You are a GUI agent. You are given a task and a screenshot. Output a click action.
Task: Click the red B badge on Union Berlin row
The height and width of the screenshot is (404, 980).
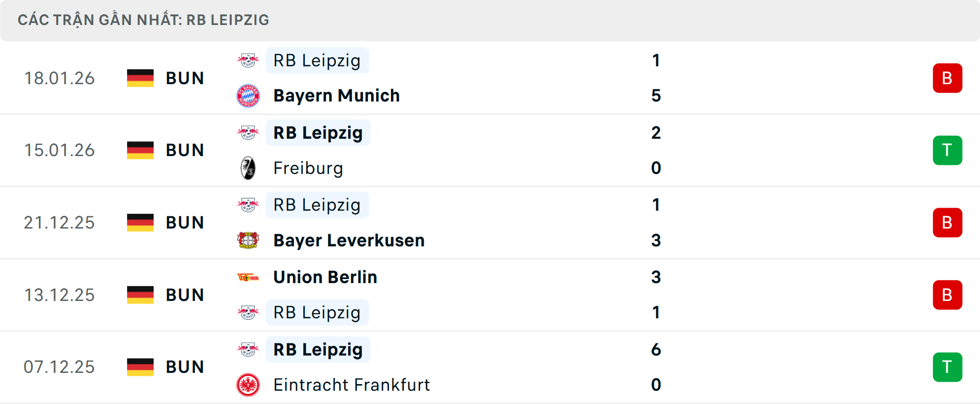click(947, 295)
